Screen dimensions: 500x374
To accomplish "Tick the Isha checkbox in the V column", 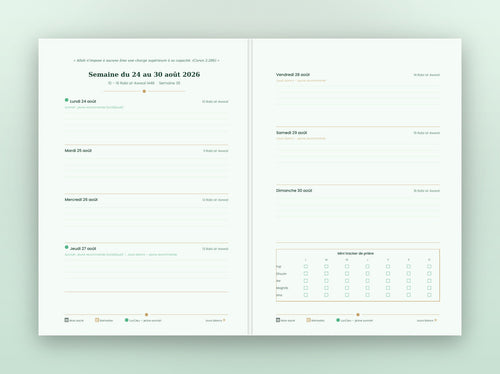I will coord(388,295).
